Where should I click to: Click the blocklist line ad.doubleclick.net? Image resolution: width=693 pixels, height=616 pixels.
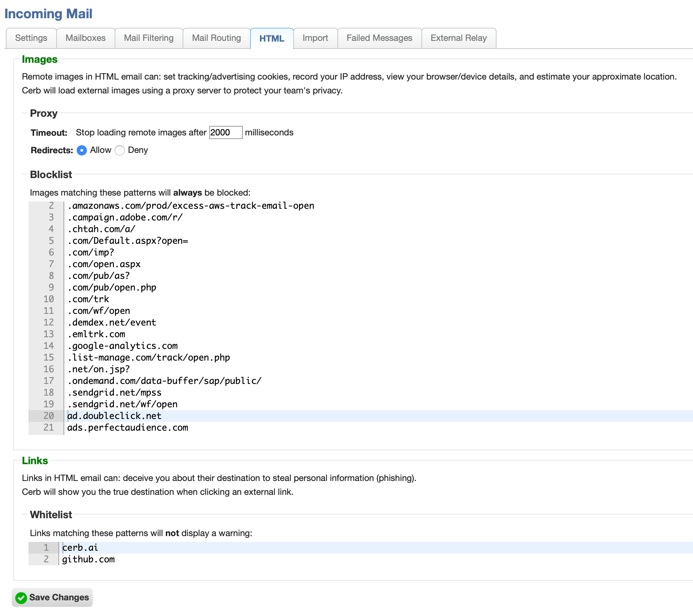click(x=114, y=416)
